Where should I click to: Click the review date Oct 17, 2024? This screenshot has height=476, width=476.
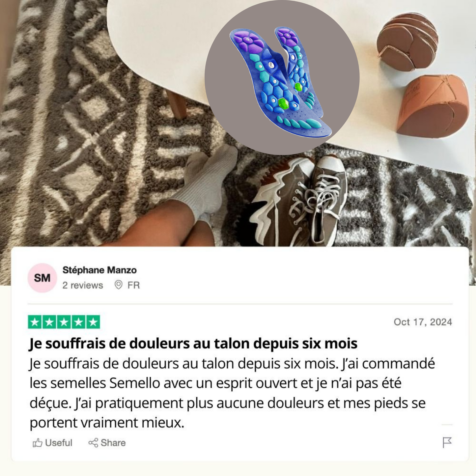(423, 322)
